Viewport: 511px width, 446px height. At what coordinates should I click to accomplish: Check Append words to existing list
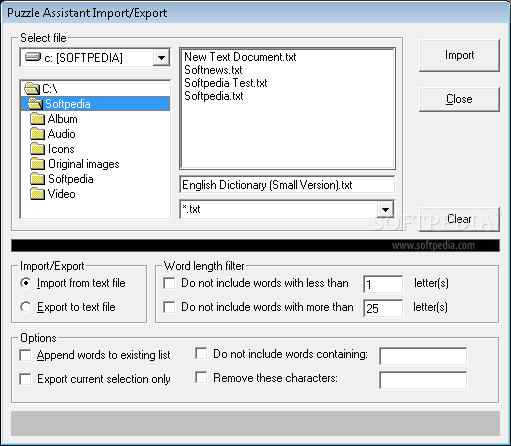[x=26, y=355]
